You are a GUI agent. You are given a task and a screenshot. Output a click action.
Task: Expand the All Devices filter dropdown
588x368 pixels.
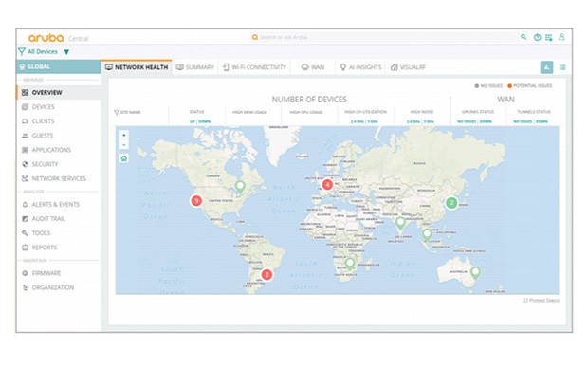point(66,52)
